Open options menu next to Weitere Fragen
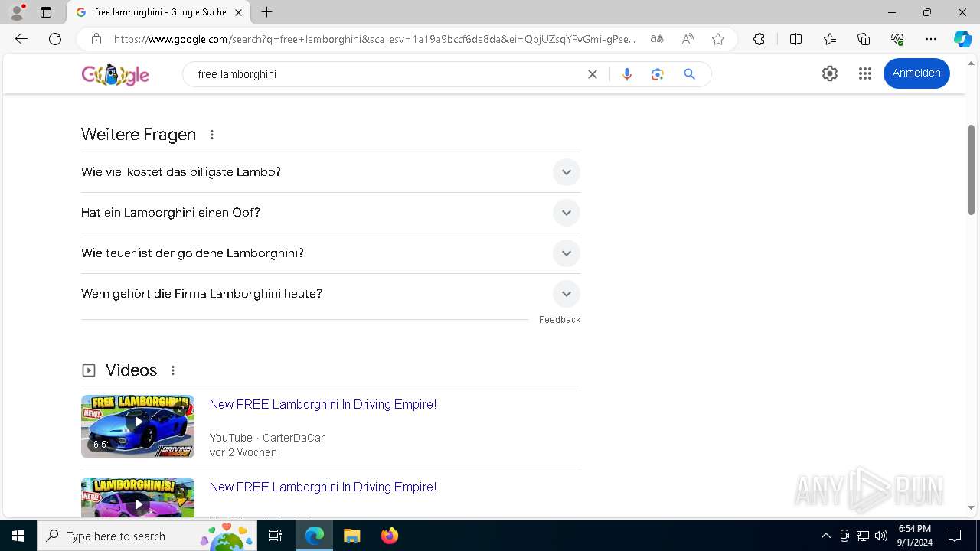980x551 pixels. (x=212, y=135)
